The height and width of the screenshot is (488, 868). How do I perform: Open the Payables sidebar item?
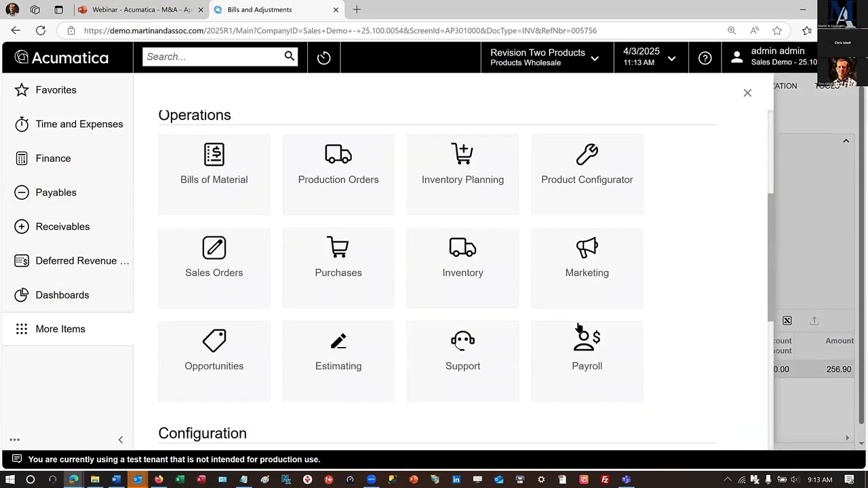coord(67,192)
